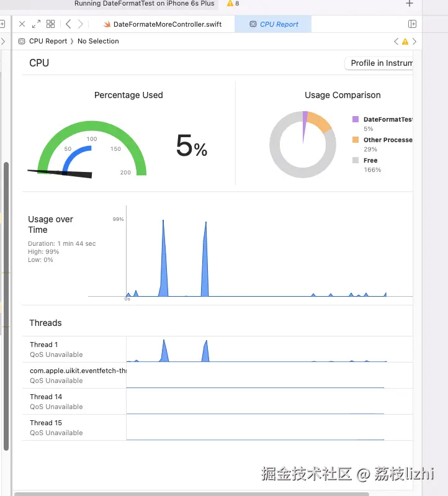This screenshot has width=448, height=496.
Task: Jump to next issue arrow
Action: click(414, 42)
